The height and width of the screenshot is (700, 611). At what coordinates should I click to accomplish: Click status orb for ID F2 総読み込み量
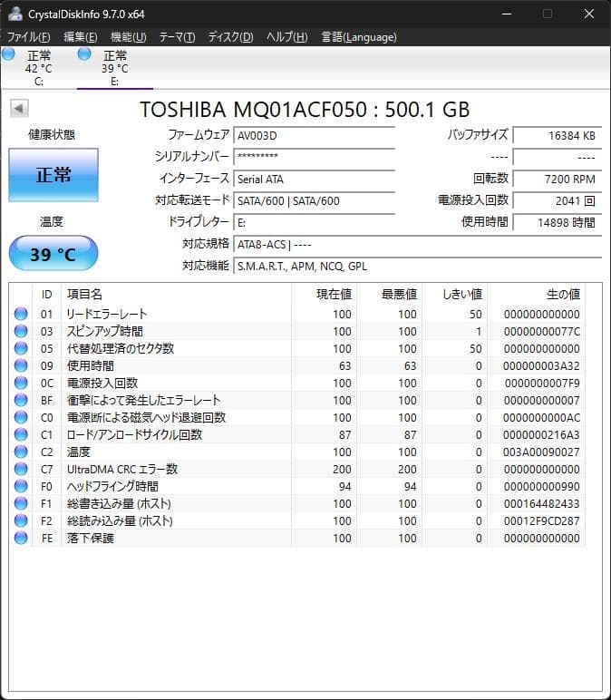point(21,520)
